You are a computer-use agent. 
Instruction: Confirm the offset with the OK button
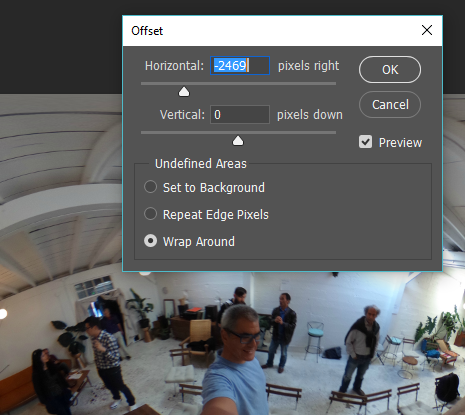390,70
